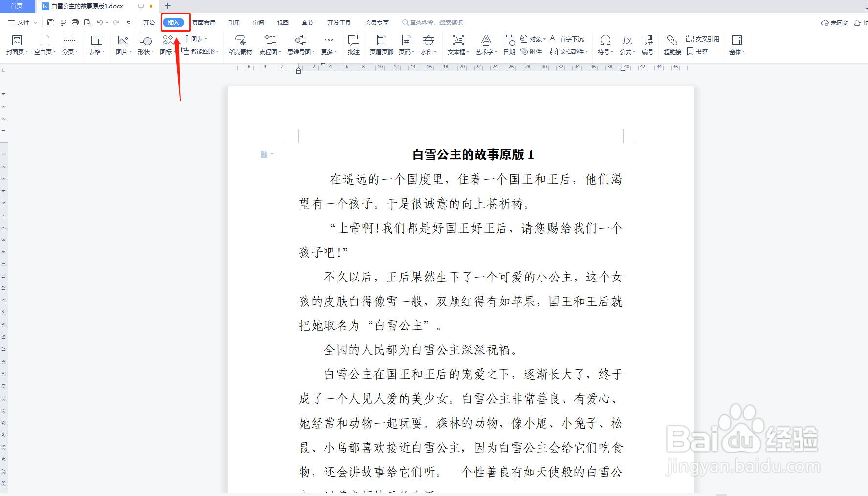Insert a symbol (符号)
Viewport: 868px width, 496px height.
pyautogui.click(x=606, y=45)
